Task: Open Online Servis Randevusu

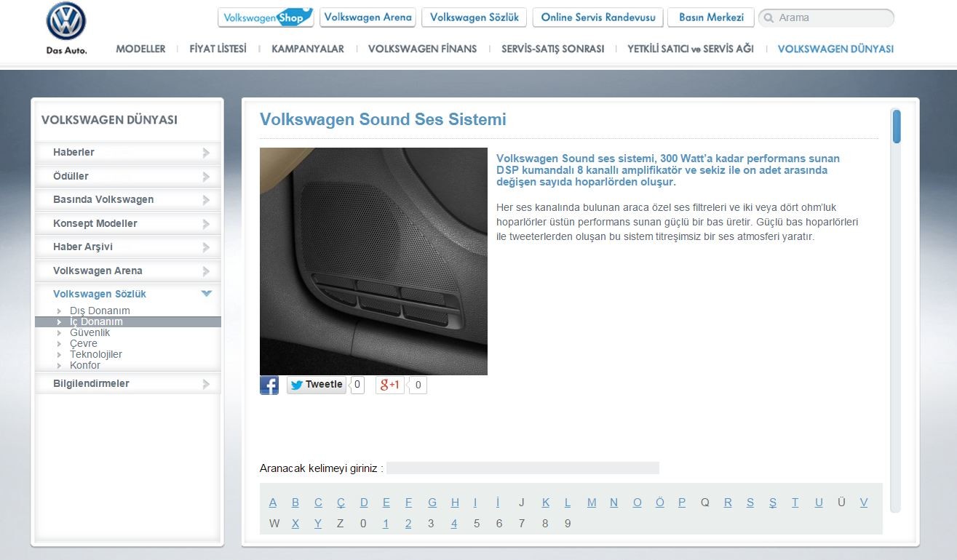Action: pyautogui.click(x=597, y=17)
